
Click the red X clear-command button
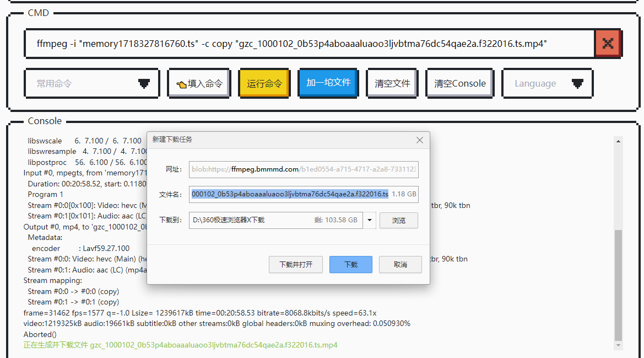coord(608,44)
